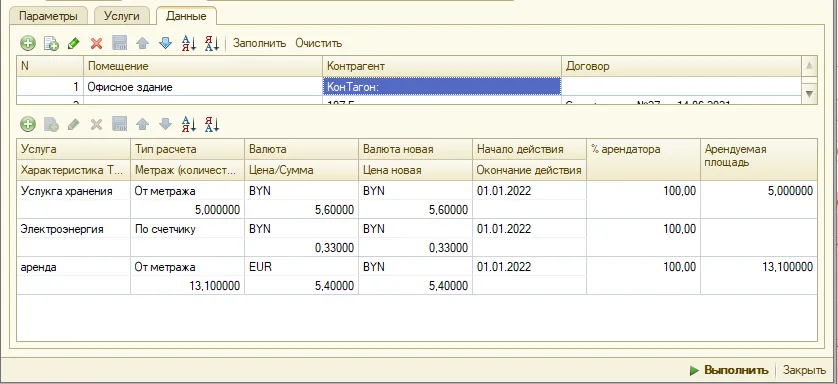This screenshot has width=838, height=384.
Task: Click the Окончание действия column header
Action: [530, 170]
